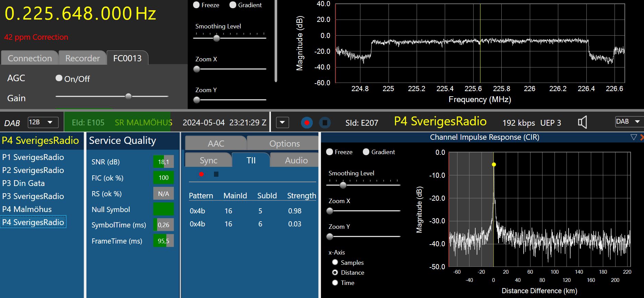The height and width of the screenshot is (298, 644).
Task: Enable Freeze on the spectrum display
Action: 196,5
